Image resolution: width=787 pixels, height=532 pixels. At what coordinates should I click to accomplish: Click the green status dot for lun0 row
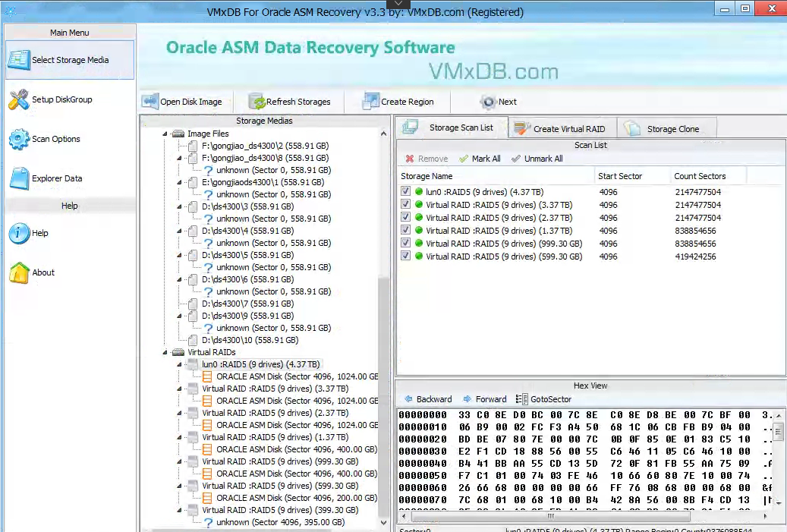coord(419,191)
